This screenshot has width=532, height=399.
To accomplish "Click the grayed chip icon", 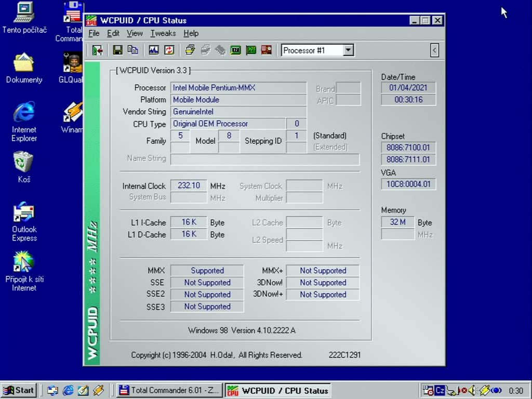I will pos(220,50).
